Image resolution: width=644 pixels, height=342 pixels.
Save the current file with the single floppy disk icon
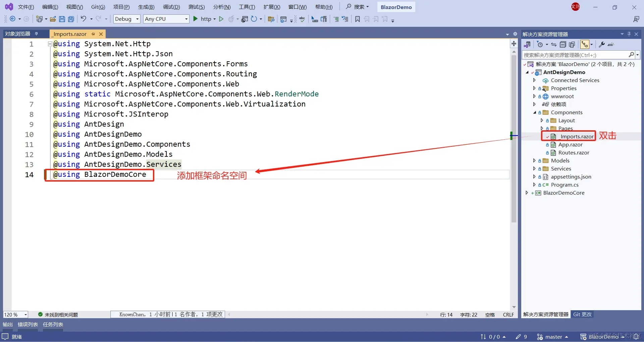tap(62, 19)
